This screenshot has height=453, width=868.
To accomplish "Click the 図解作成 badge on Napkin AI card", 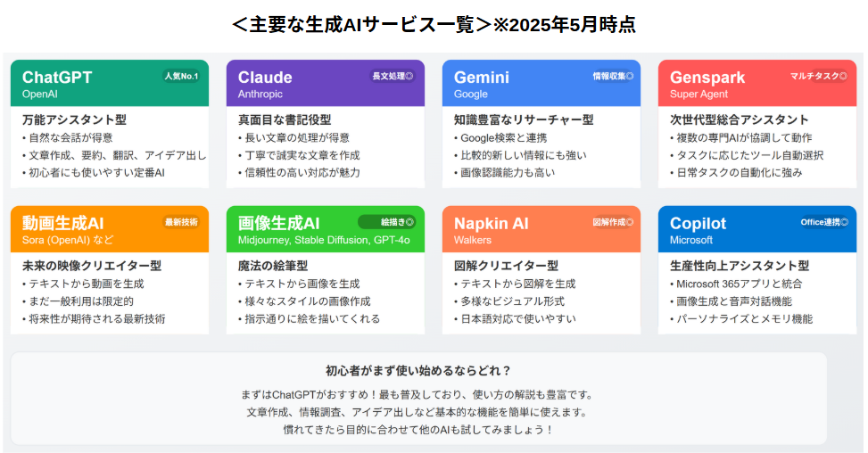I will [x=613, y=222].
